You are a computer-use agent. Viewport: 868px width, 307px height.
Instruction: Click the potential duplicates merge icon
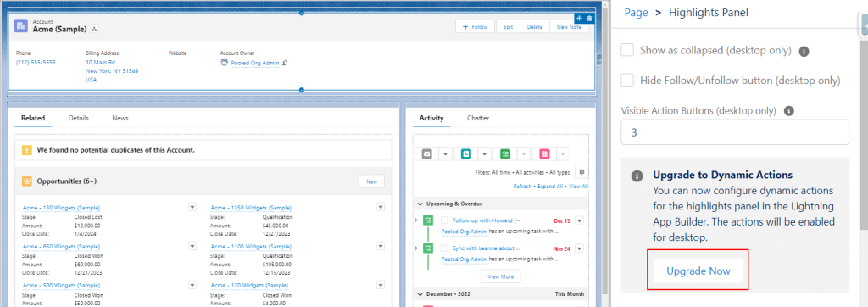[26, 150]
